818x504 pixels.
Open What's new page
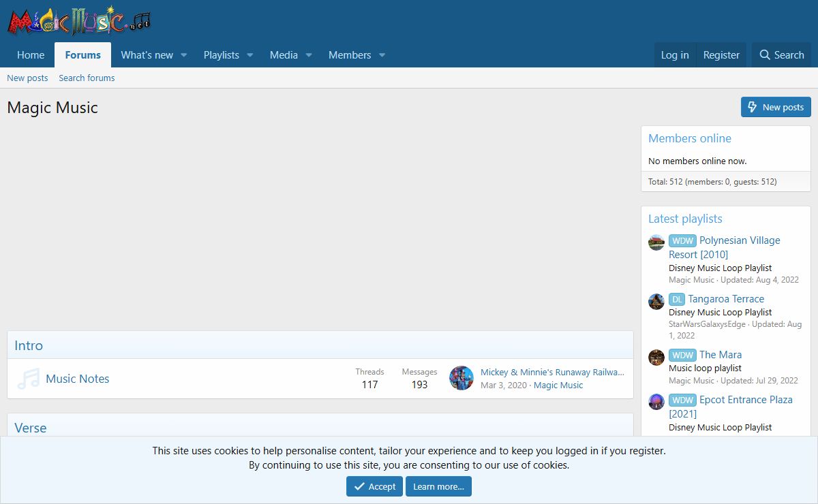(147, 55)
